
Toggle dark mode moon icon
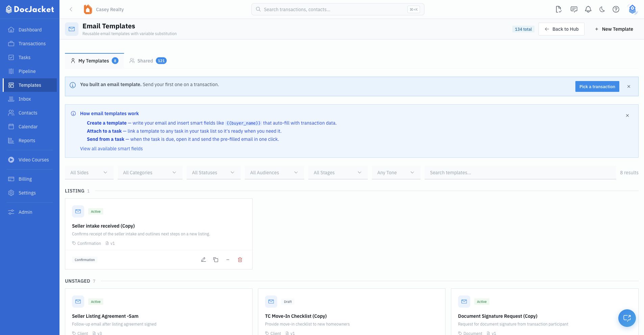click(x=602, y=9)
